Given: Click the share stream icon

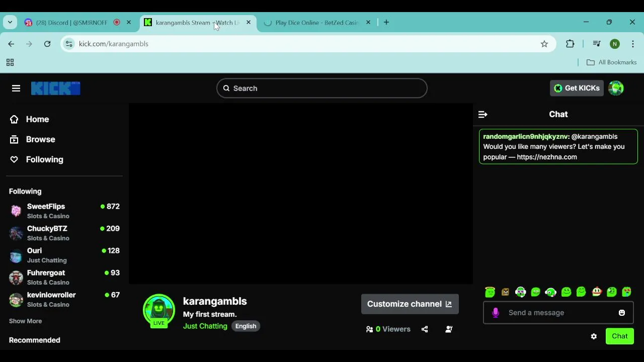Looking at the screenshot, I should [425, 329].
